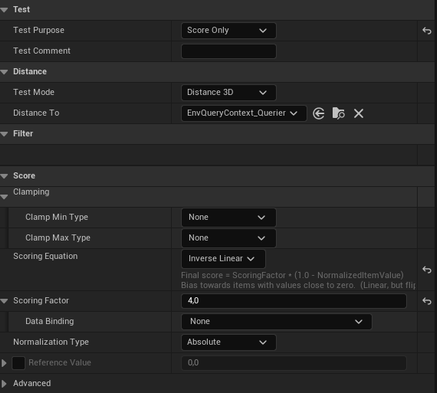The image size is (437, 393).
Task: Reset Scoring Factor to default value
Action: [427, 301]
